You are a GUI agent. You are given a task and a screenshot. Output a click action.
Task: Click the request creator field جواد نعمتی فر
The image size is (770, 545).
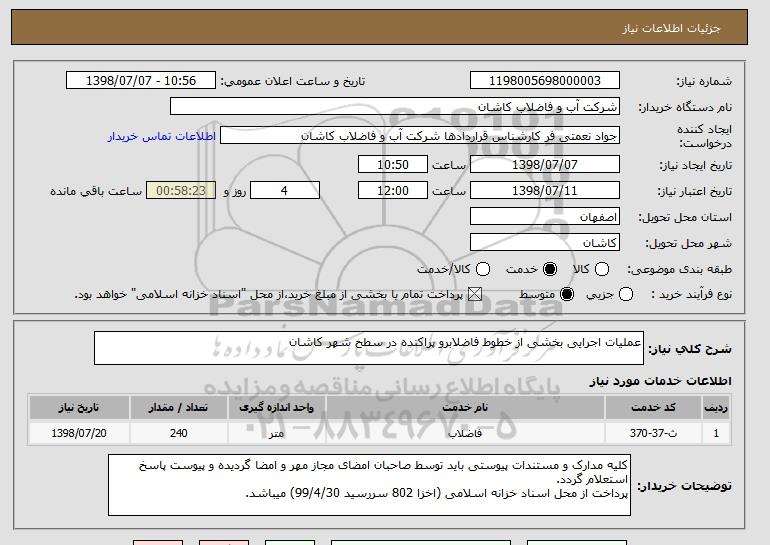420,136
